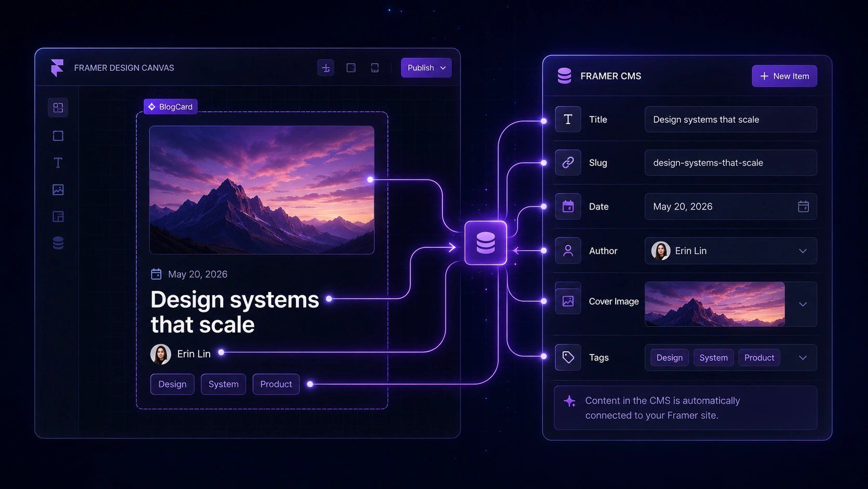Edit the Slug input 'design-systems-that-scale'
The height and width of the screenshot is (489, 868).
click(731, 163)
